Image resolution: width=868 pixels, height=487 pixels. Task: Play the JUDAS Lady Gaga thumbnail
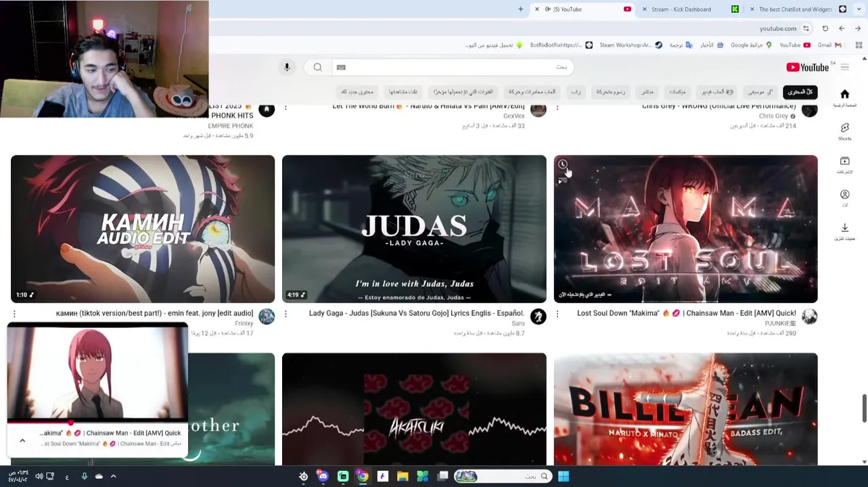pyautogui.click(x=414, y=229)
